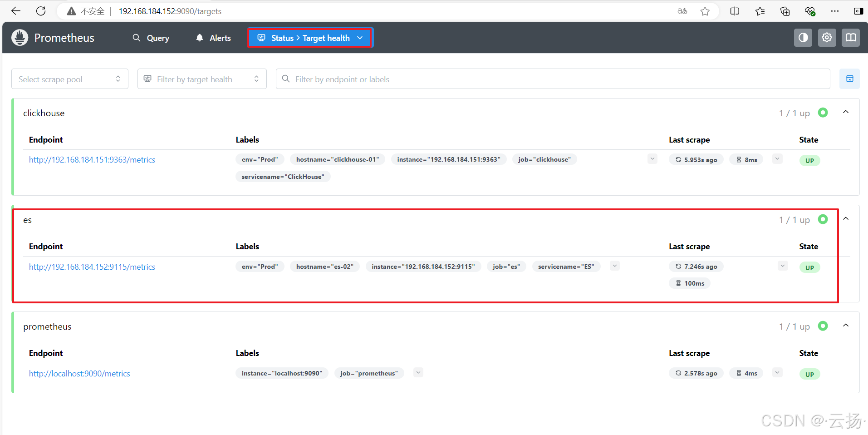Focus the Filter by endpoint or labels field
This screenshot has width=868, height=435.
point(553,79)
